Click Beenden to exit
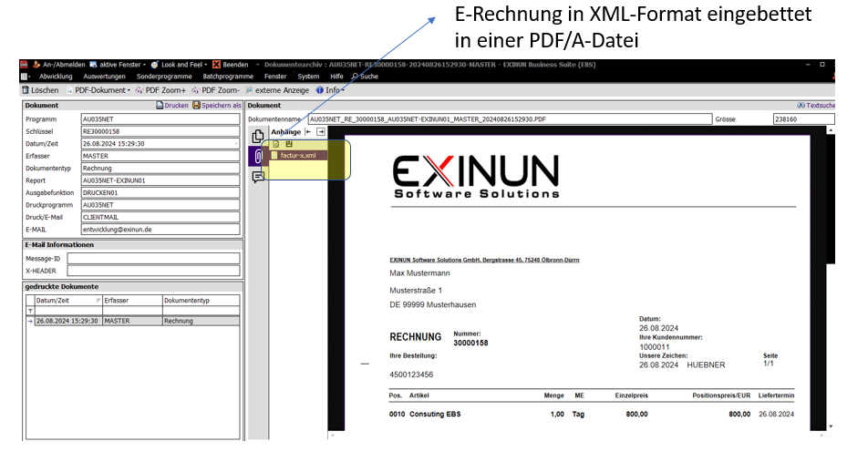Viewport: 868px width, 462px height. tap(231, 65)
